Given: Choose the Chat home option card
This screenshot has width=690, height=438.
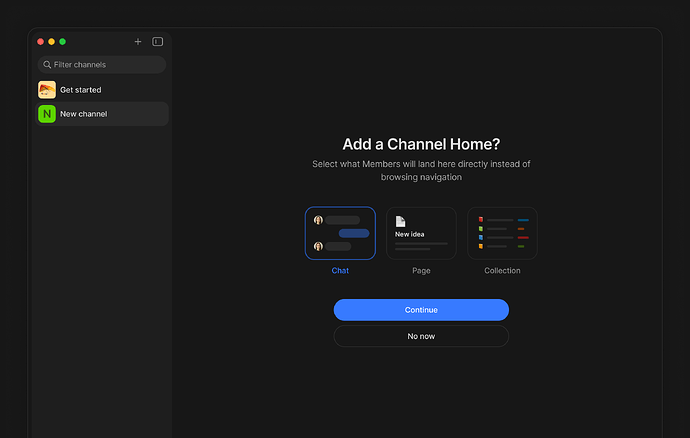Looking at the screenshot, I should 340,233.
